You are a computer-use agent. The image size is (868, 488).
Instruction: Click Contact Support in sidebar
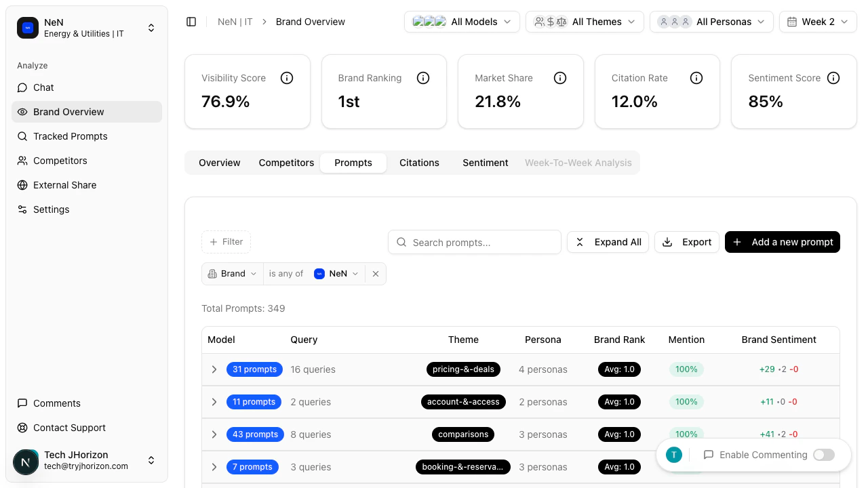tap(87, 428)
